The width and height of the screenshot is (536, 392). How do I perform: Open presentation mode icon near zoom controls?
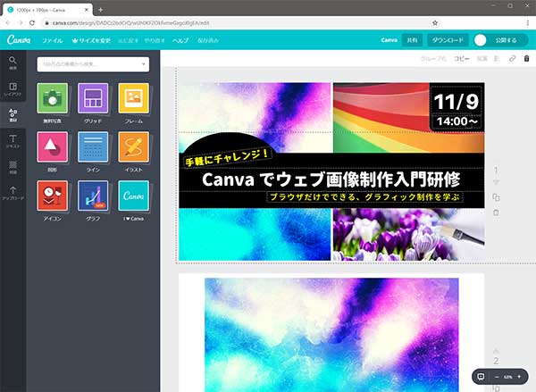tap(481, 377)
